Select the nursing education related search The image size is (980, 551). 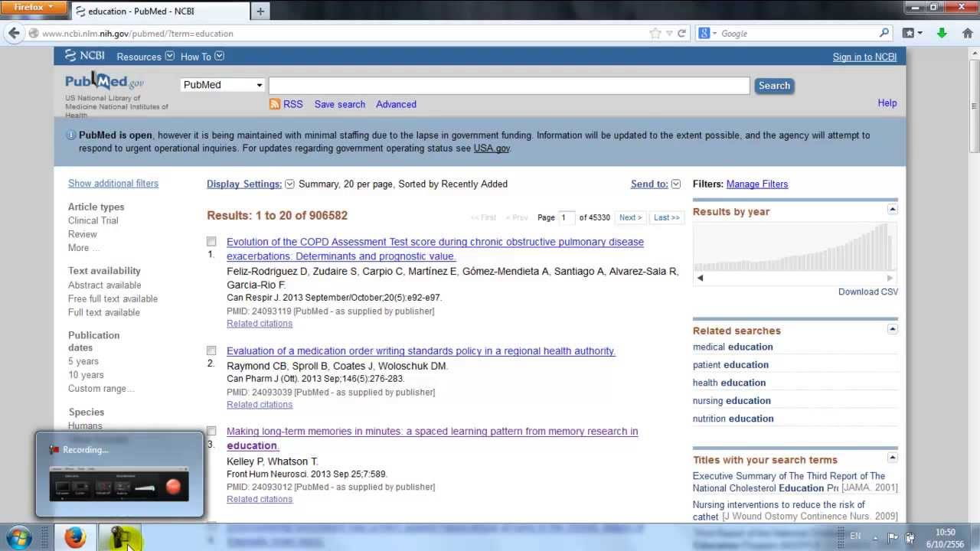click(x=732, y=400)
